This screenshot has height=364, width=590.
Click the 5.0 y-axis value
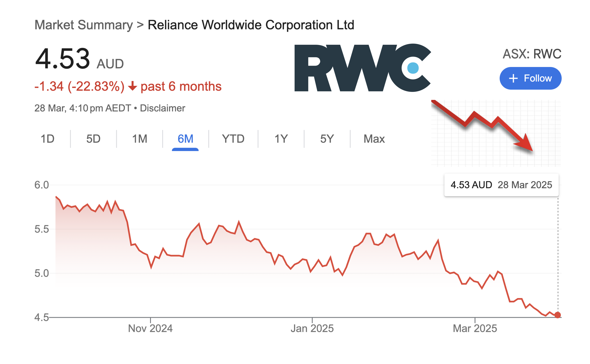(41, 273)
